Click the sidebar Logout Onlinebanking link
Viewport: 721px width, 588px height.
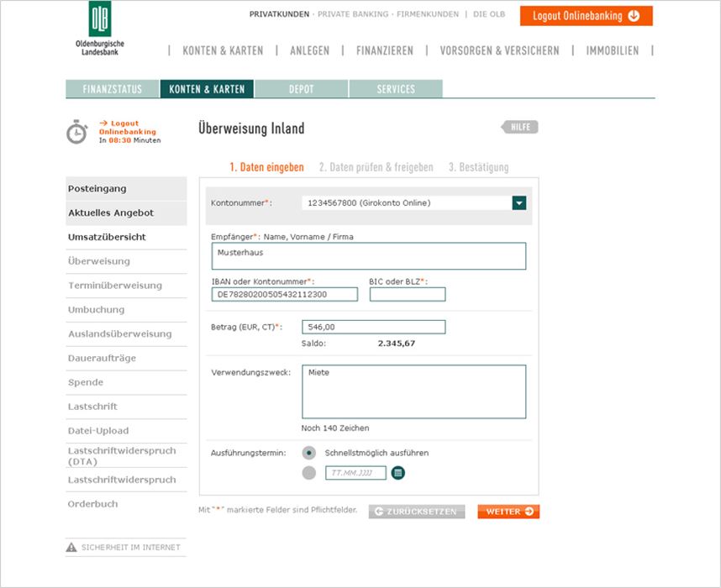tap(128, 128)
